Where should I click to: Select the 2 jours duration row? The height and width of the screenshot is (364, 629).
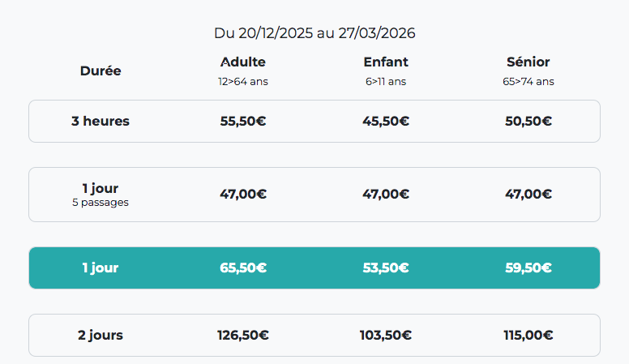(101, 335)
